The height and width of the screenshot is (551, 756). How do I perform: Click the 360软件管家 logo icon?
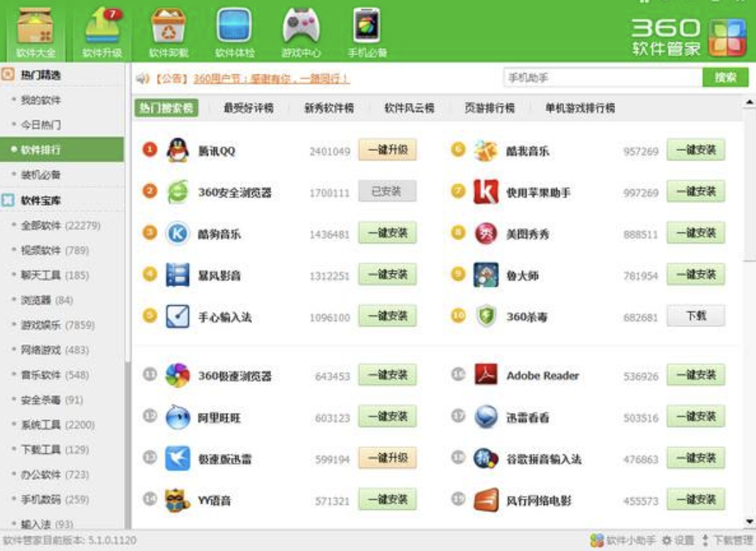tap(727, 38)
